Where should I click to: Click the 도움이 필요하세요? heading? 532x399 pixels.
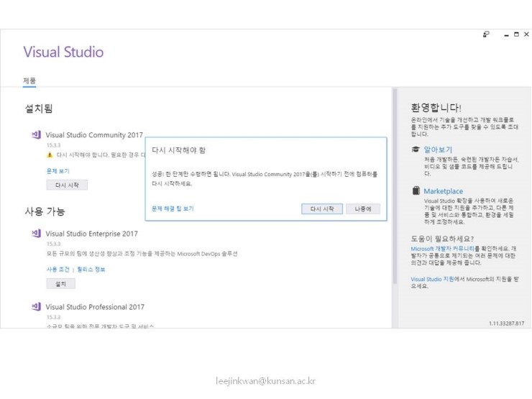point(442,239)
